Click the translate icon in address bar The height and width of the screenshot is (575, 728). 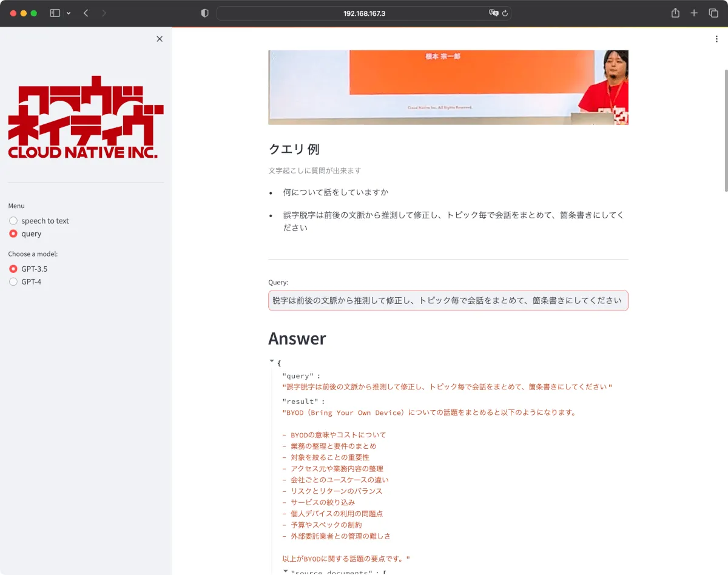click(493, 13)
